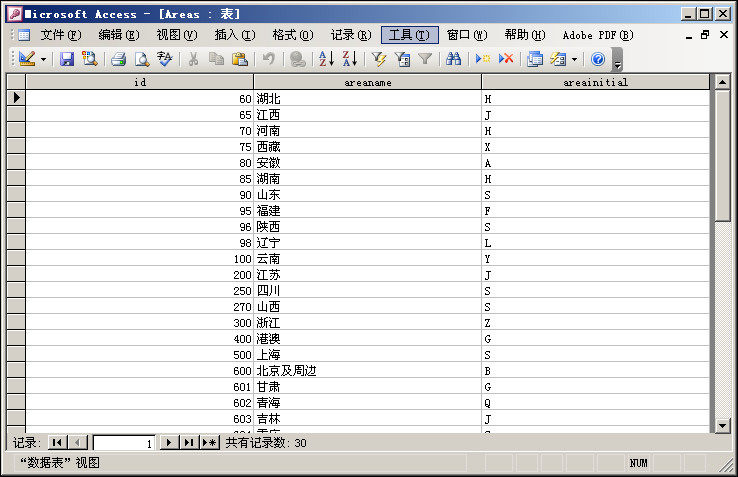Open the 视图(V) menu
Image resolution: width=738 pixels, height=477 pixels.
click(x=177, y=35)
